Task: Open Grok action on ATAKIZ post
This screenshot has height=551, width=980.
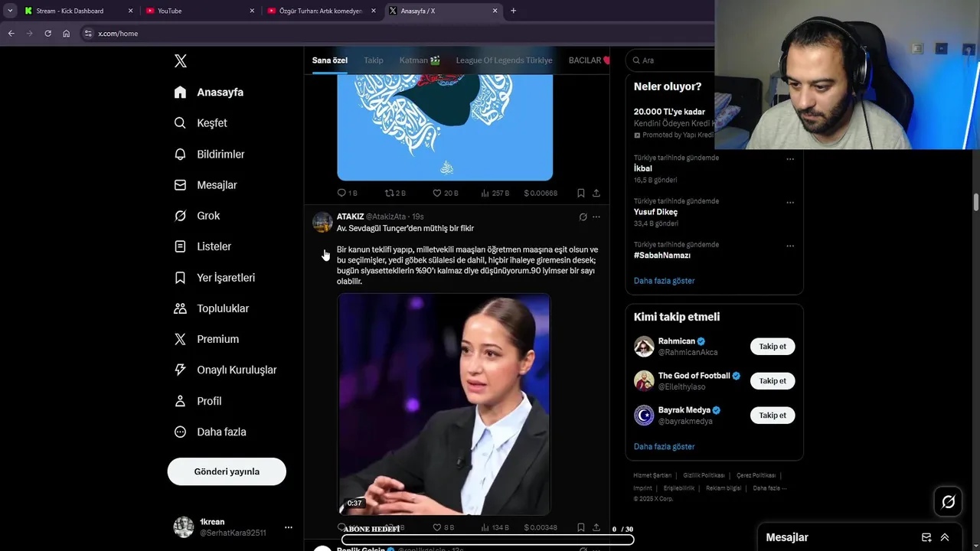Action: coord(583,217)
